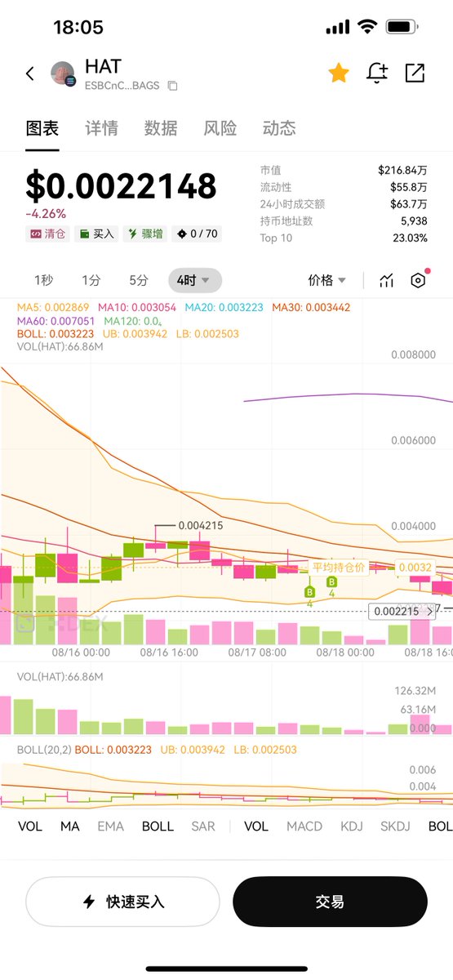
Task: Copy the contract address ESBCnC...BAGS
Action: [172, 86]
